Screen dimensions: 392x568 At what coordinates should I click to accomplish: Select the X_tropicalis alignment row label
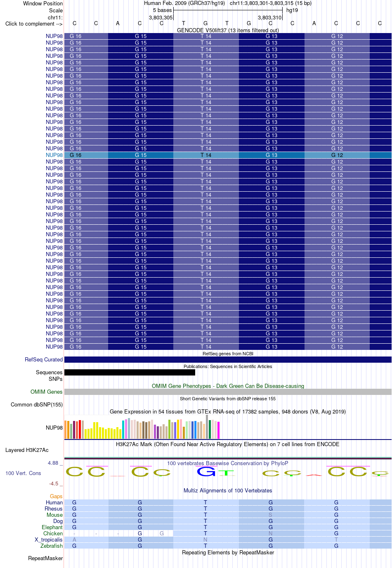coord(48,539)
